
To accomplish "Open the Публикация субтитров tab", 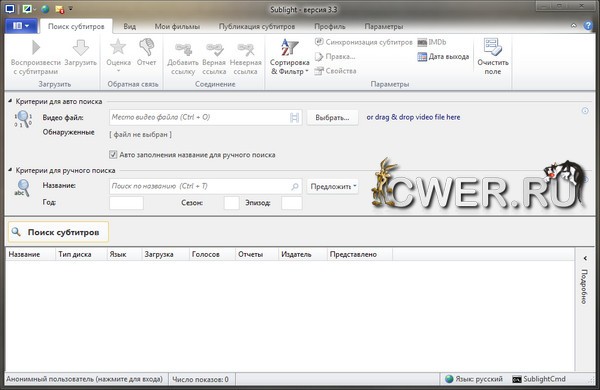I will click(257, 26).
